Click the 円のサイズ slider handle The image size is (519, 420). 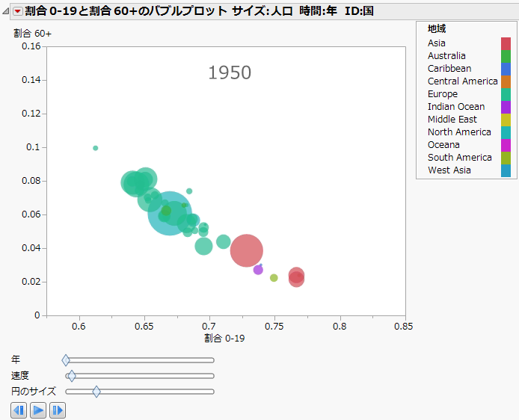coord(96,391)
